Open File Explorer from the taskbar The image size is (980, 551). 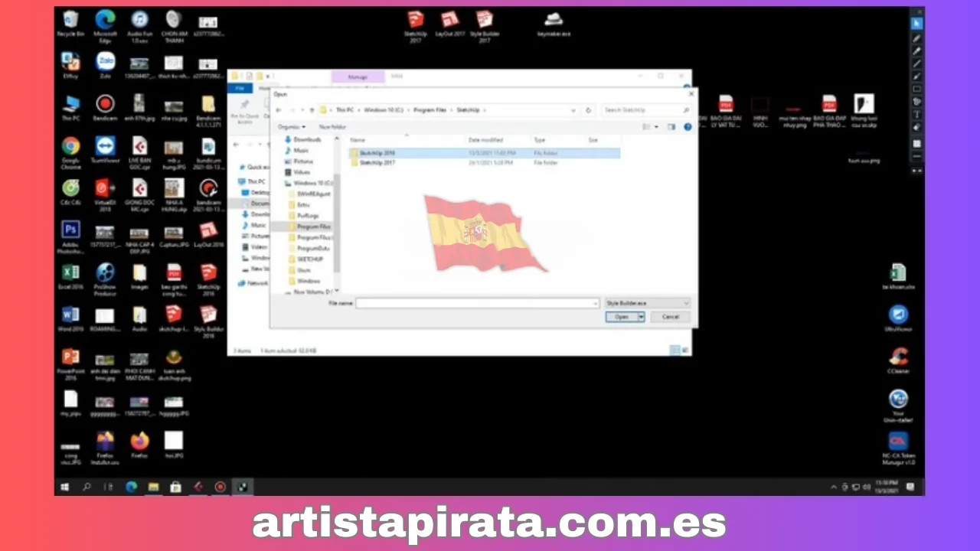[x=153, y=487]
